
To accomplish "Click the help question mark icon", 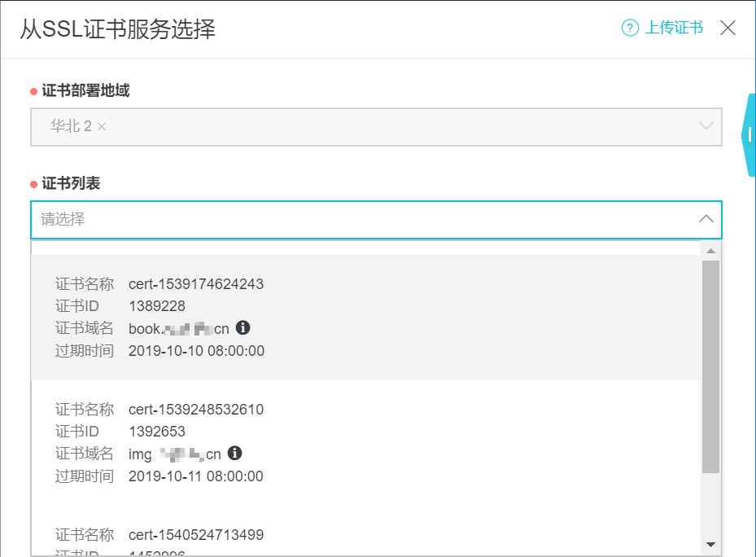I will pyautogui.click(x=630, y=29).
